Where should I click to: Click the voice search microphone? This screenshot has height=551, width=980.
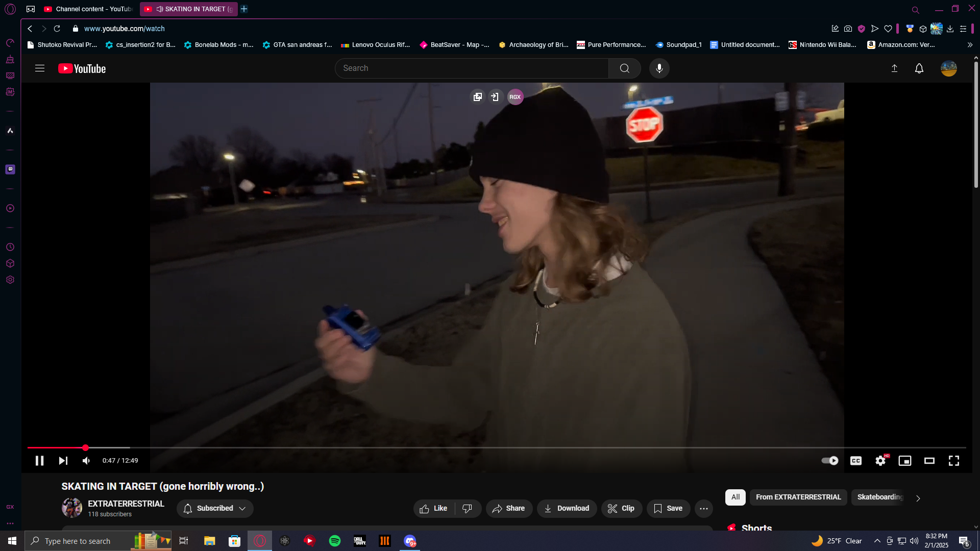[659, 68]
